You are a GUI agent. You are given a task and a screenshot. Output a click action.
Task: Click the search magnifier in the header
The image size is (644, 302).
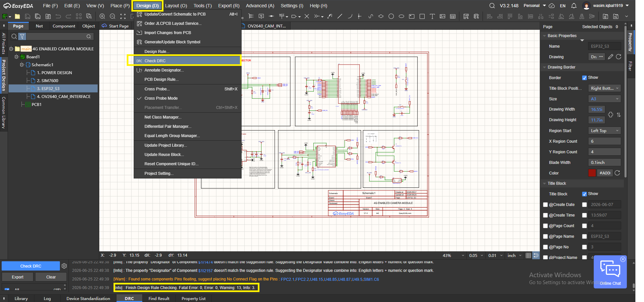point(492,6)
